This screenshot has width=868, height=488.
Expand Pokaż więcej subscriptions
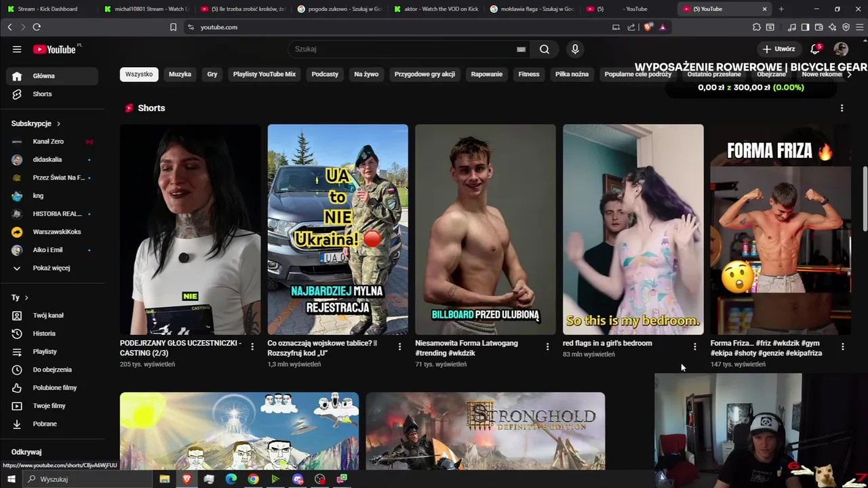(x=52, y=268)
